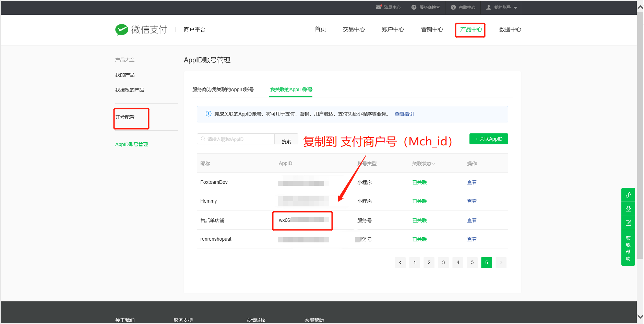Click 友情链接 in the footer
Image resolution: width=644 pixels, height=324 pixels.
[x=256, y=320]
